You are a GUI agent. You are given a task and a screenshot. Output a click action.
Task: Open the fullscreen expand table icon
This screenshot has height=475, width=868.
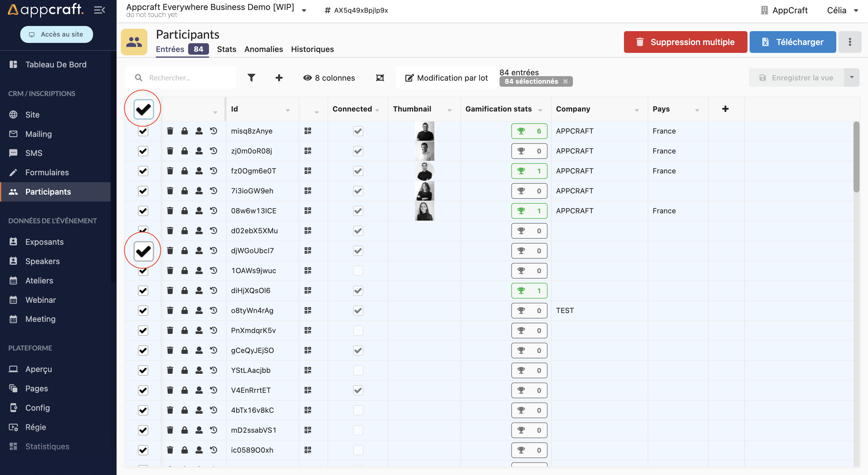coord(380,78)
